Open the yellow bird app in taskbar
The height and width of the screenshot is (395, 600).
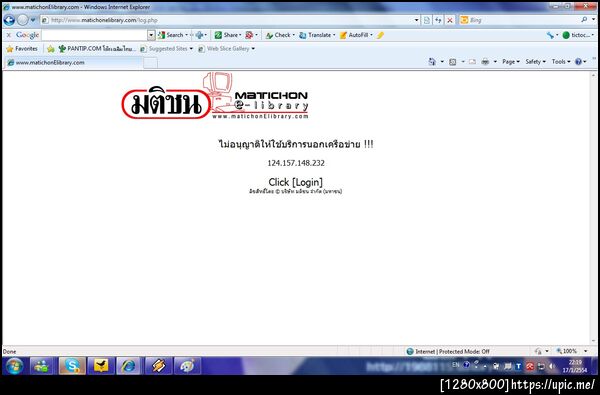pos(101,366)
